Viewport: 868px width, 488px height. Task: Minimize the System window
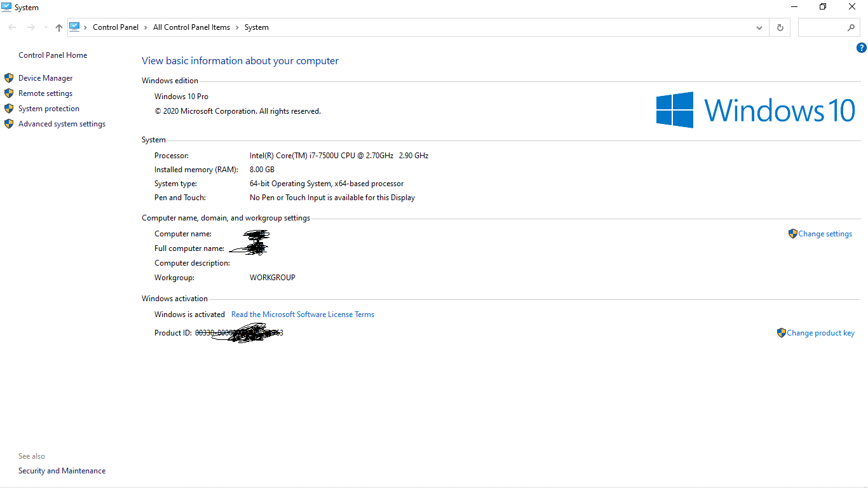click(794, 7)
